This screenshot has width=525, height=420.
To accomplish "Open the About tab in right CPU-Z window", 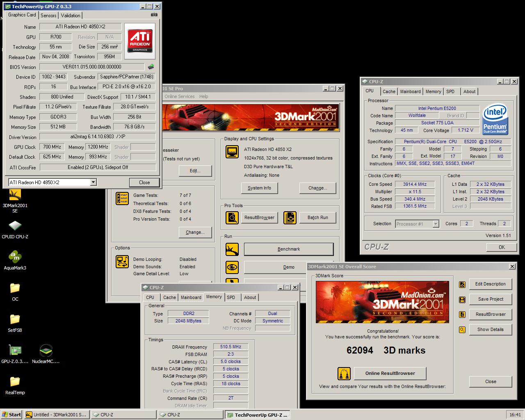I will tap(470, 91).
